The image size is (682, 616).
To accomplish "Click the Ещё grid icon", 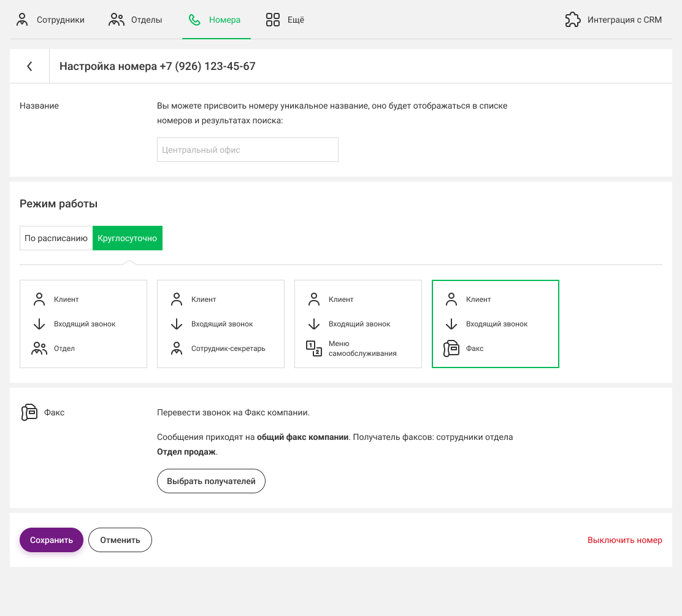I will [x=273, y=20].
